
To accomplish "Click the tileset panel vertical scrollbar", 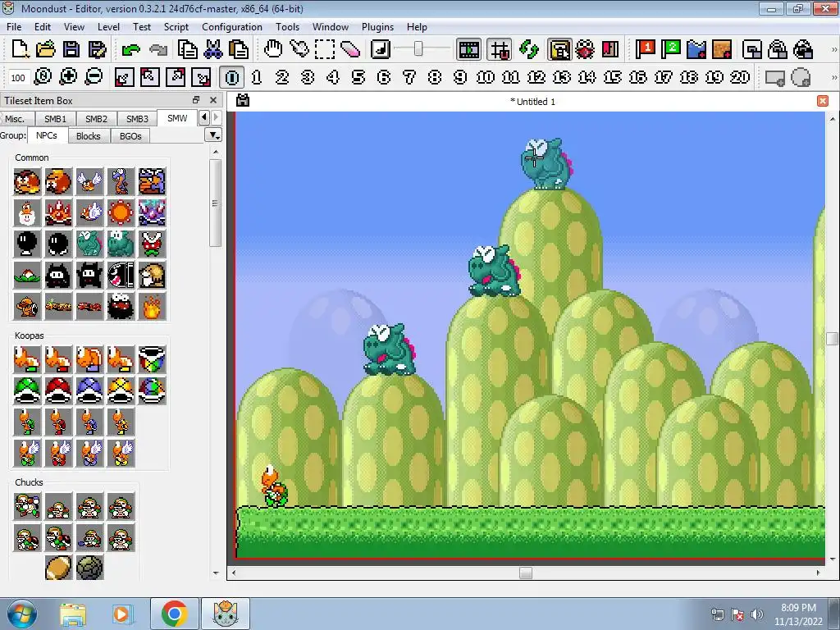I will (x=216, y=203).
